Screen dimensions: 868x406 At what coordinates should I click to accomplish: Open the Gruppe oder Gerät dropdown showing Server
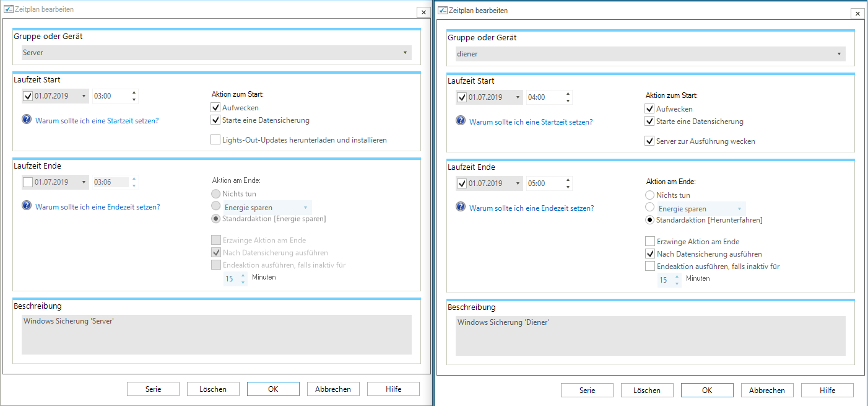tap(217, 53)
